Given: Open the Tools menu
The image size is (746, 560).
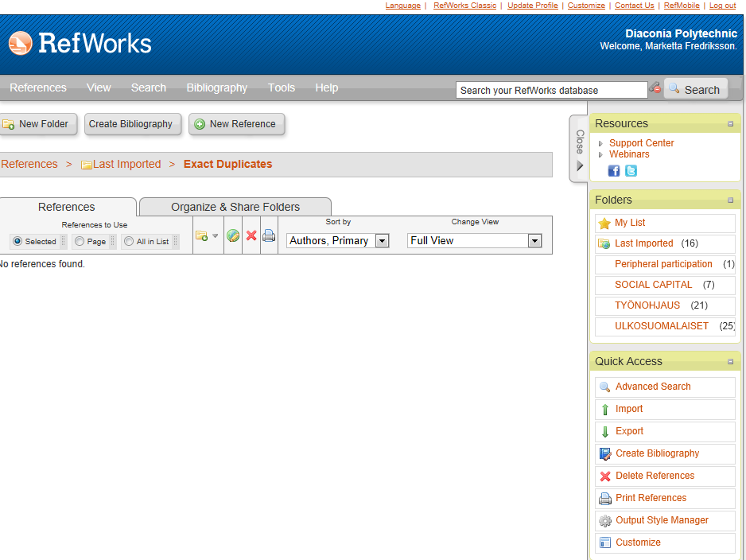Looking at the screenshot, I should pyautogui.click(x=282, y=87).
